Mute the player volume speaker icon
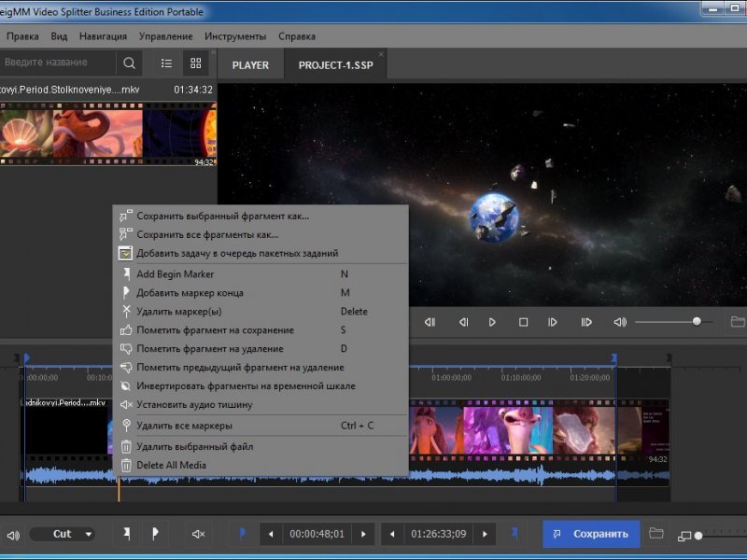This screenshot has height=560, width=747. point(620,322)
